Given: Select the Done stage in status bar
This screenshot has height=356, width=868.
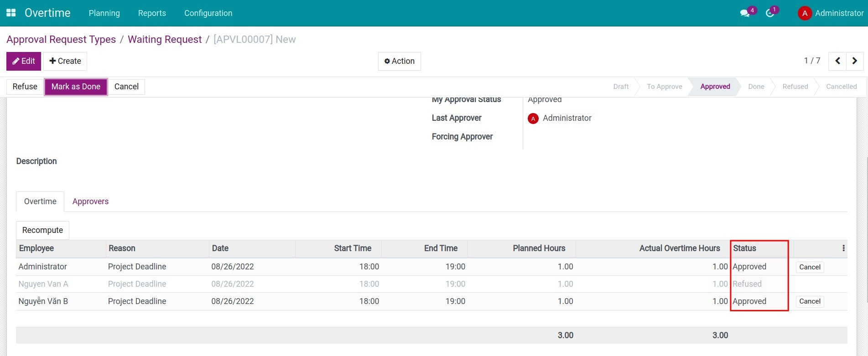Looking at the screenshot, I should pos(756,87).
